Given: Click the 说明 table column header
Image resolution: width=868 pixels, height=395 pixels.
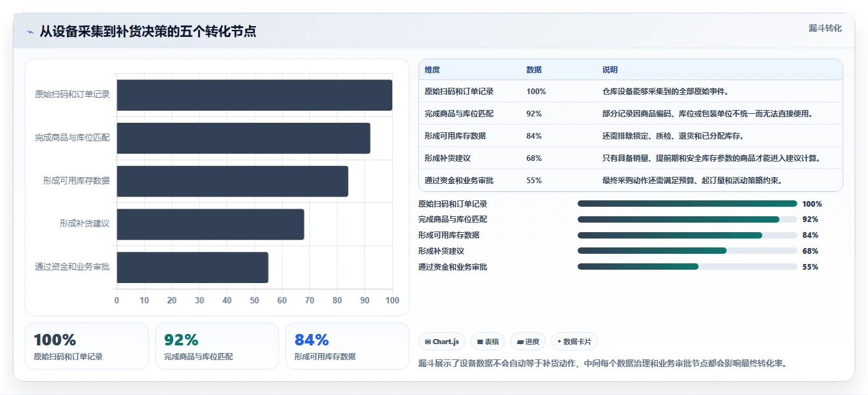Looking at the screenshot, I should (x=610, y=70).
